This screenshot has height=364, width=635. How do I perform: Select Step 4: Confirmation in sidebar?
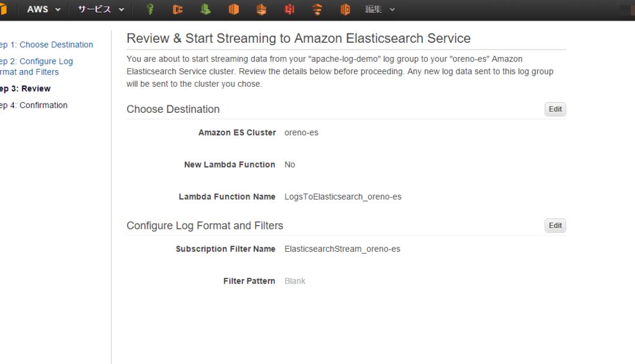(x=33, y=105)
